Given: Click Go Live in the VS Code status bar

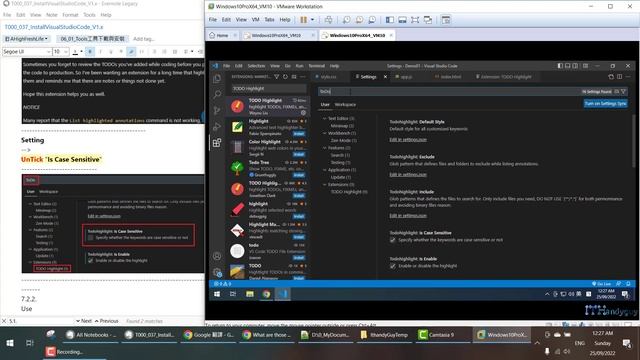Looking at the screenshot, I should coord(601,284).
